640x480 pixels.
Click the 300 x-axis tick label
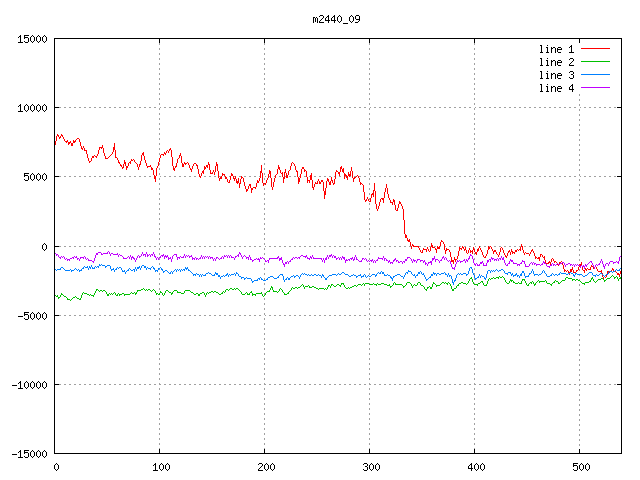(369, 467)
